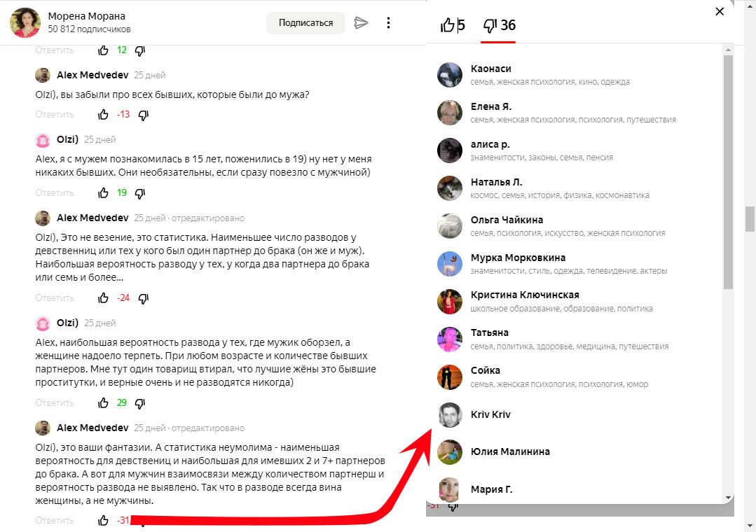
Task: Reply to Alex Medvedev's comment rated -24
Action: pyautogui.click(x=55, y=297)
